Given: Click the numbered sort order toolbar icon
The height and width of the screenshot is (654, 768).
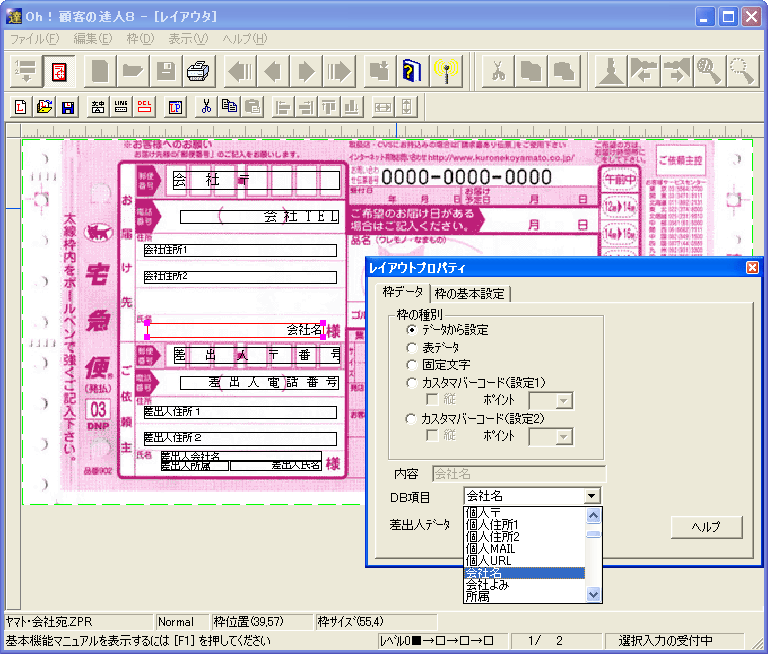Looking at the screenshot, I should [26, 72].
